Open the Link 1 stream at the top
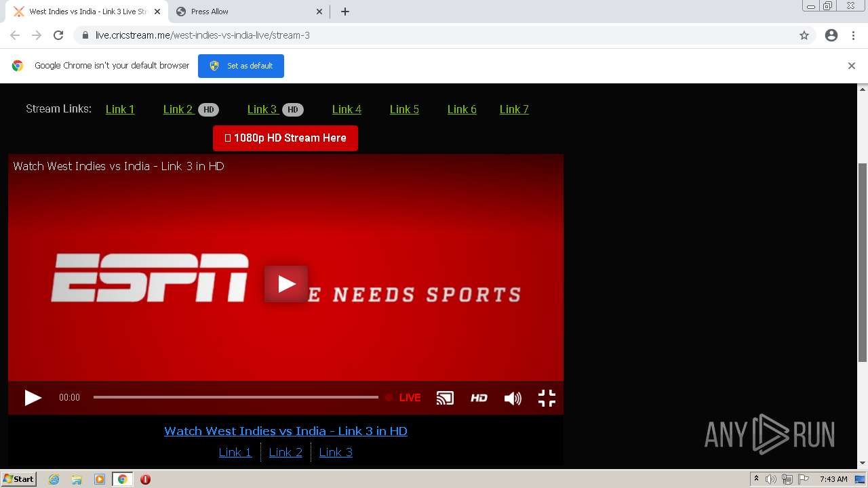This screenshot has width=868, height=488. 120,109
